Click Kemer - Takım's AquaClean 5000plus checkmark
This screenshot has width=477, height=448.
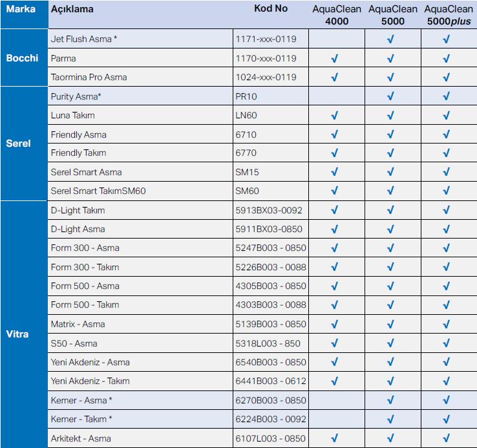[x=446, y=419]
